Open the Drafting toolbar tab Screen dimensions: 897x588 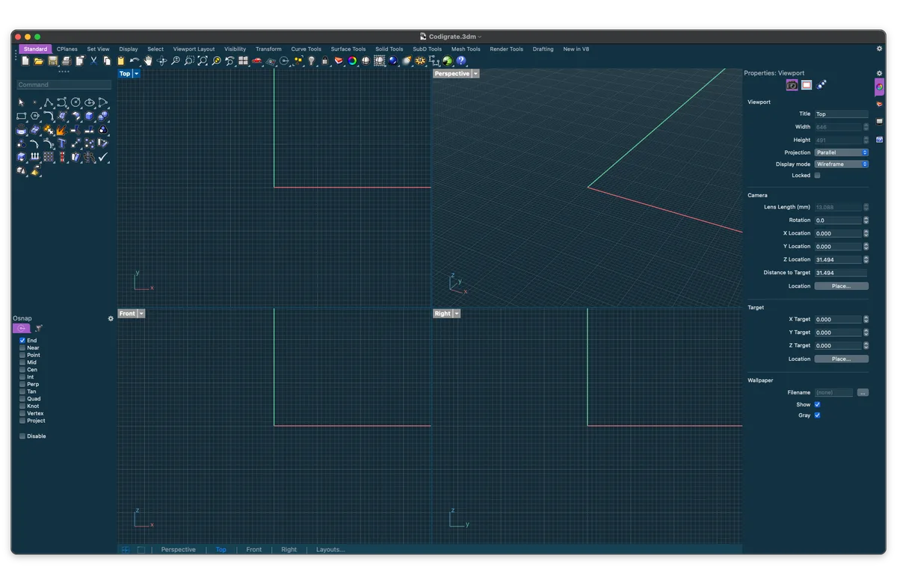coord(543,49)
